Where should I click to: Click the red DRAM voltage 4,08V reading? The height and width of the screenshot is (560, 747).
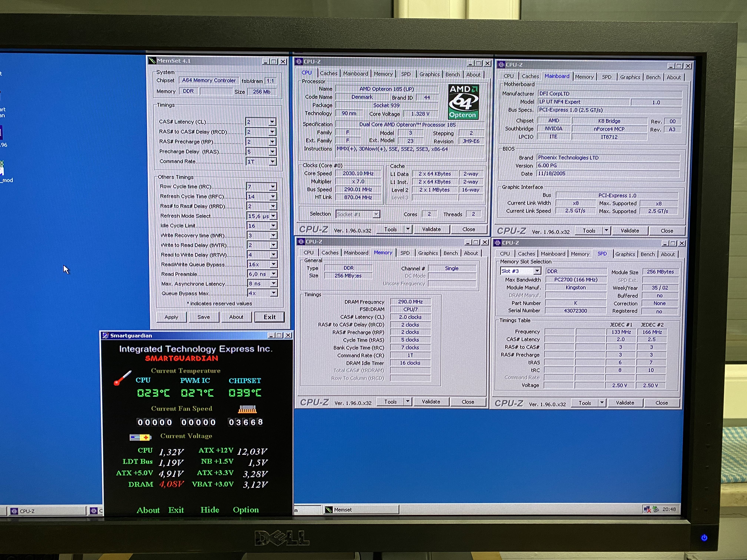click(172, 484)
